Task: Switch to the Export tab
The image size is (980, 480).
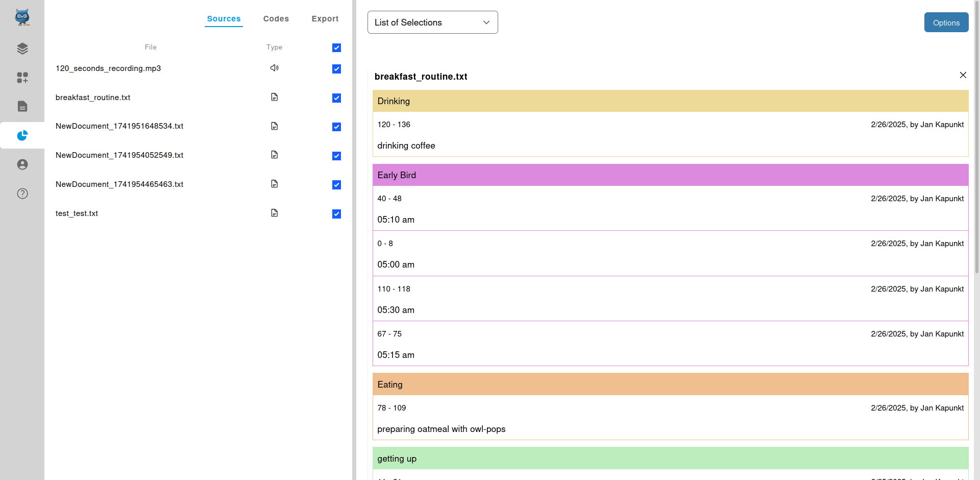Action: click(325, 19)
